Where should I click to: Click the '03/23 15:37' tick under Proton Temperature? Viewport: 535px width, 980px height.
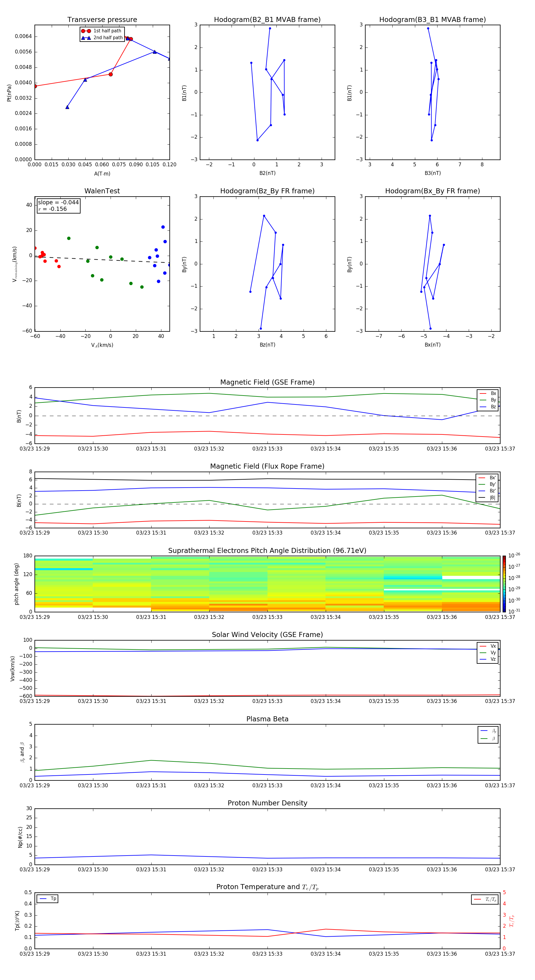[x=500, y=954]
